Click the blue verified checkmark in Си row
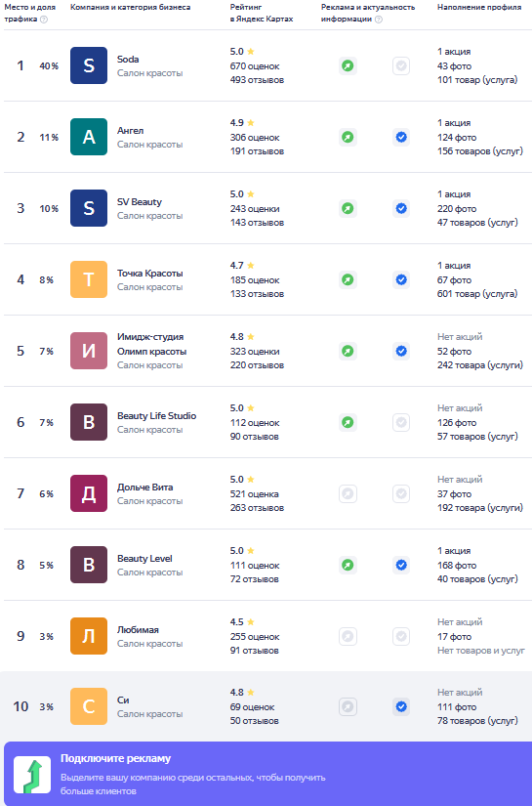 (x=401, y=706)
